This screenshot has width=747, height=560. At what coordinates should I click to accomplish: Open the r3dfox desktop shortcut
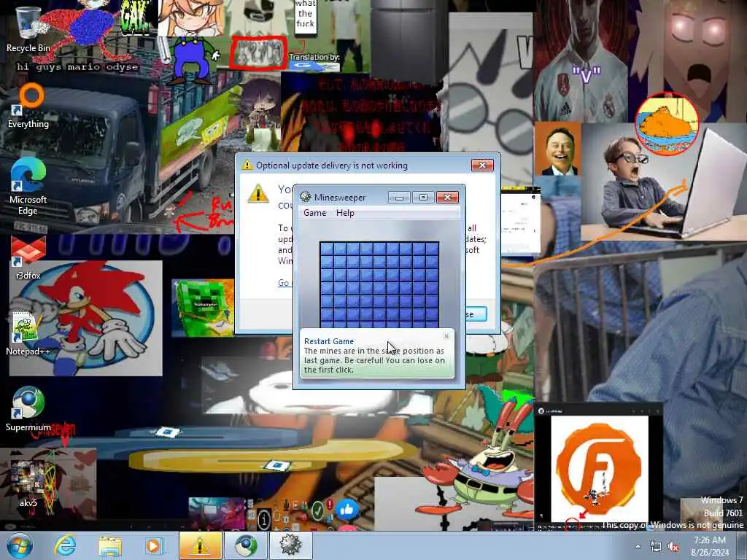tap(28, 257)
